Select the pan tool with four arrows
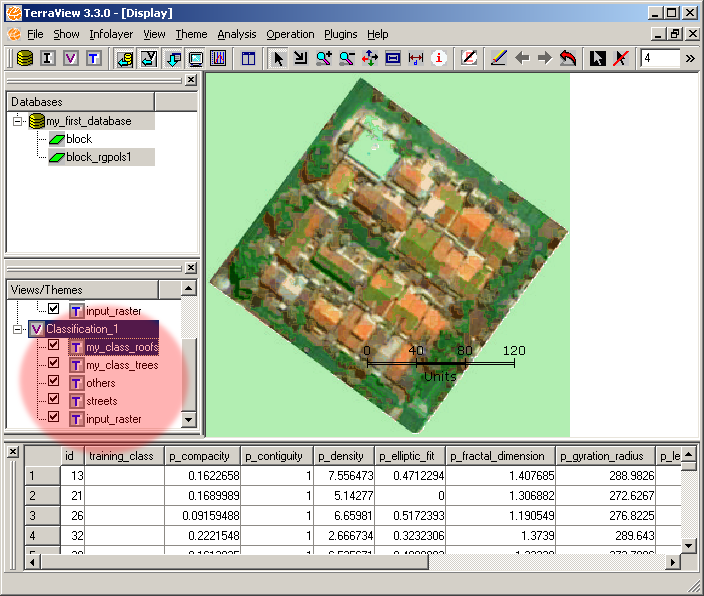The height and width of the screenshot is (596, 704). (x=370, y=58)
